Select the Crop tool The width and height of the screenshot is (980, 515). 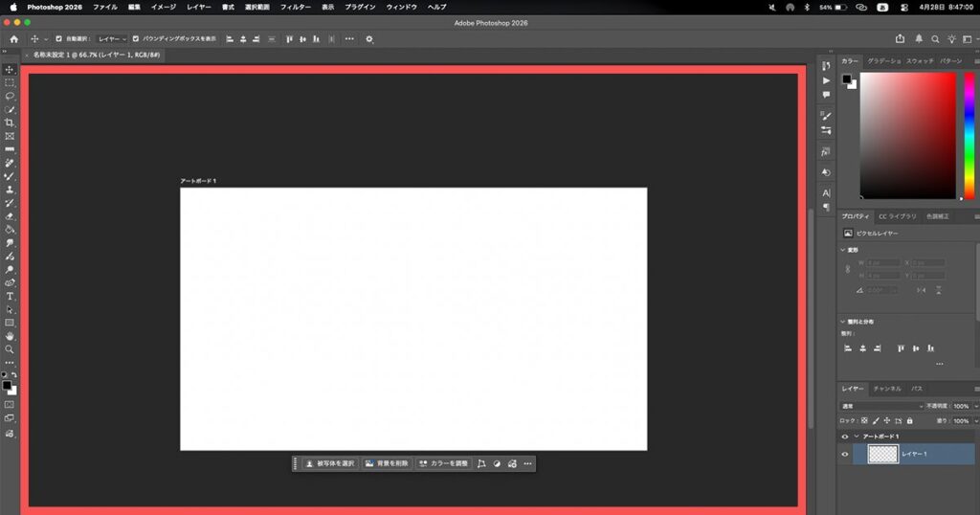point(10,123)
